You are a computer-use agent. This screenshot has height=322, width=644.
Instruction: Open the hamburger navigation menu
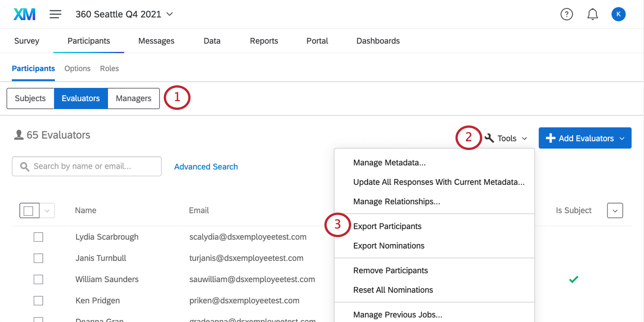coord(55,14)
